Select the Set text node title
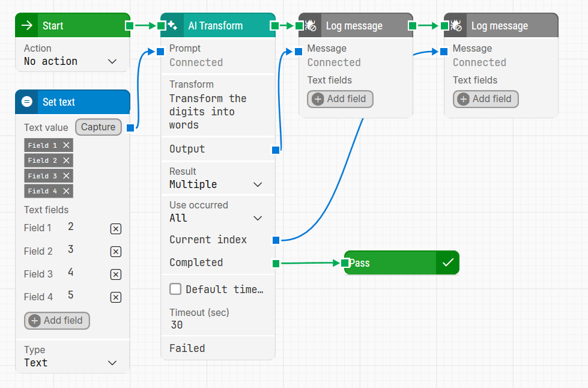The image size is (588, 388). click(x=58, y=102)
